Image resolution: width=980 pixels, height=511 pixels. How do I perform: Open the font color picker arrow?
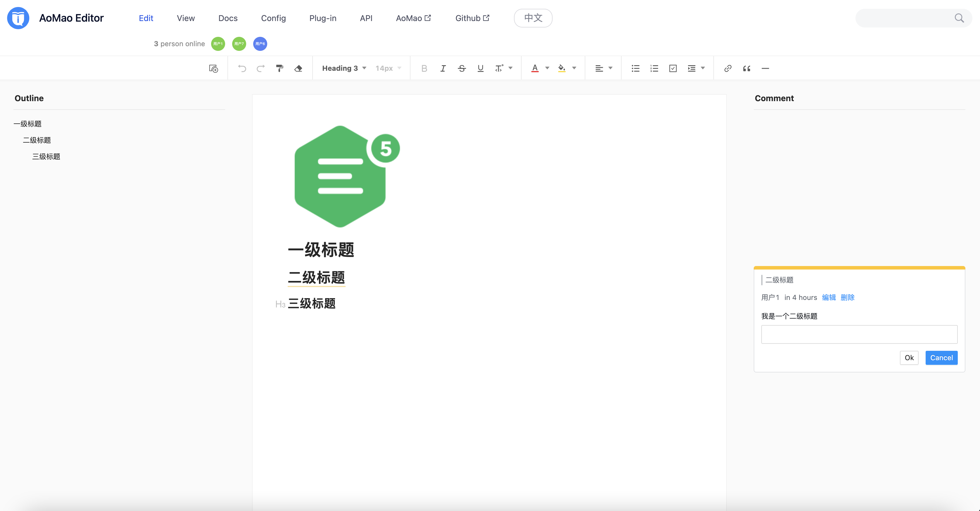click(x=547, y=68)
